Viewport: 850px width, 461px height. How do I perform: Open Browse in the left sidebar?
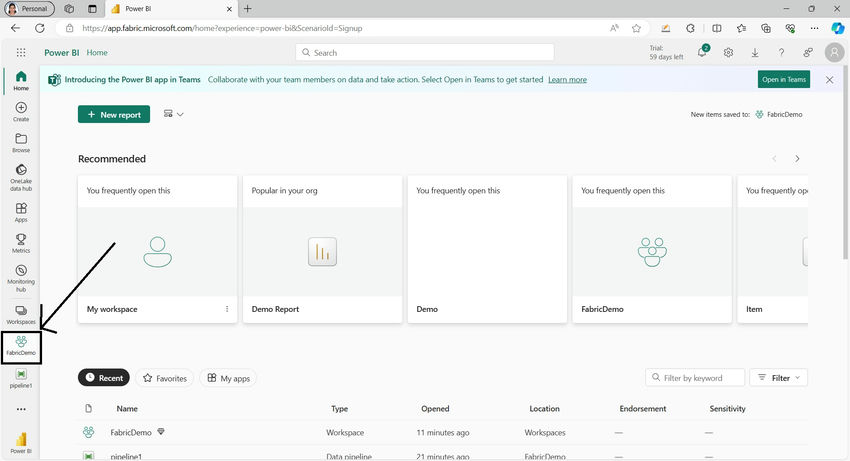[x=21, y=143]
